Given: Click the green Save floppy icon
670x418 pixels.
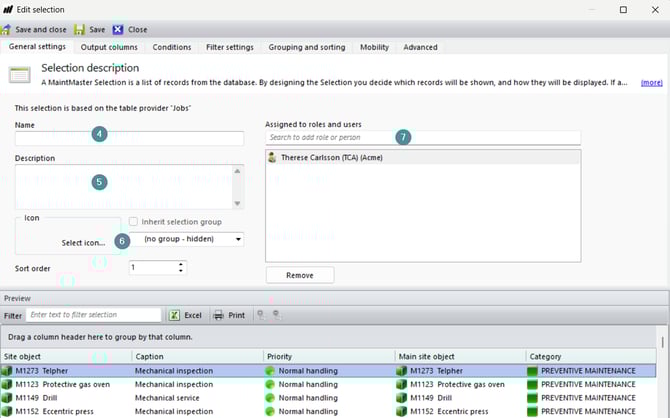Looking at the screenshot, I should click(79, 29).
